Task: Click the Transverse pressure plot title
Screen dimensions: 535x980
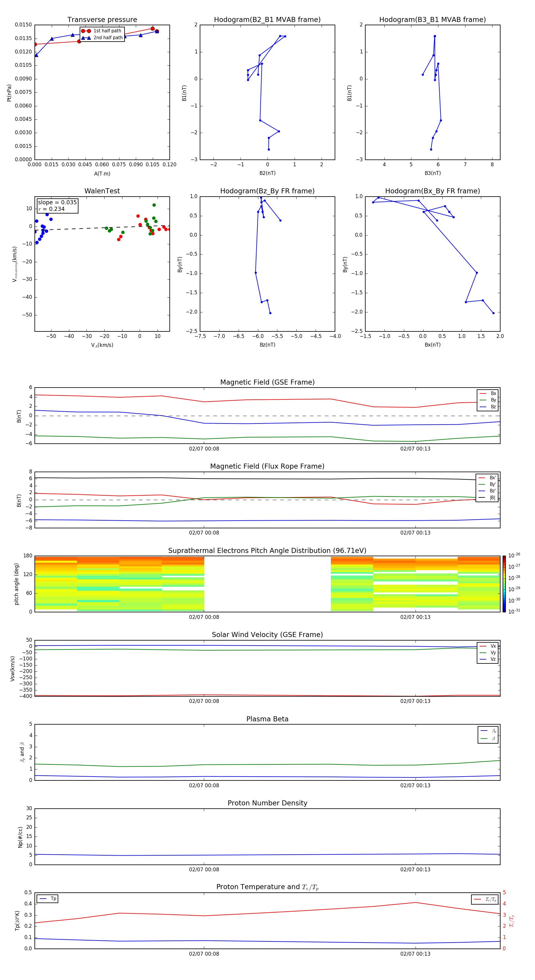Action: [102, 20]
